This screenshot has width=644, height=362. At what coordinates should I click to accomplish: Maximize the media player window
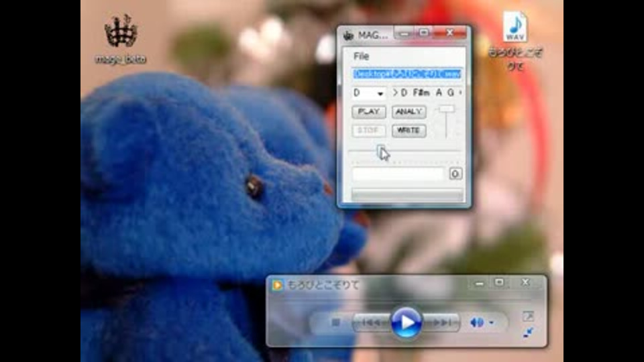click(x=499, y=282)
